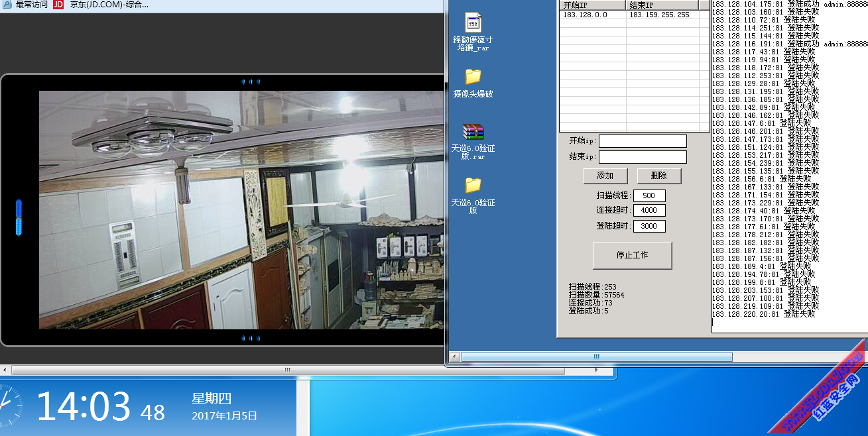Click the 扫描线程:253 status text
Image resolution: width=868 pixels, height=436 pixels.
tap(593, 287)
